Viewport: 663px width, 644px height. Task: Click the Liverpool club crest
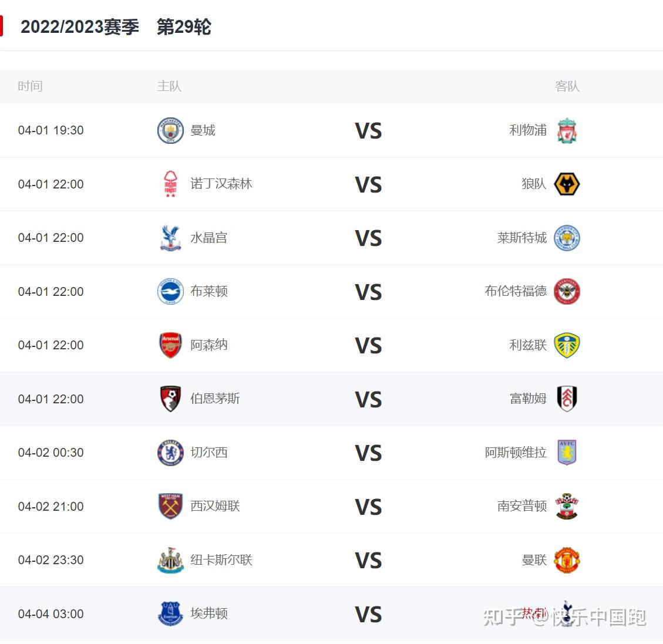567,130
